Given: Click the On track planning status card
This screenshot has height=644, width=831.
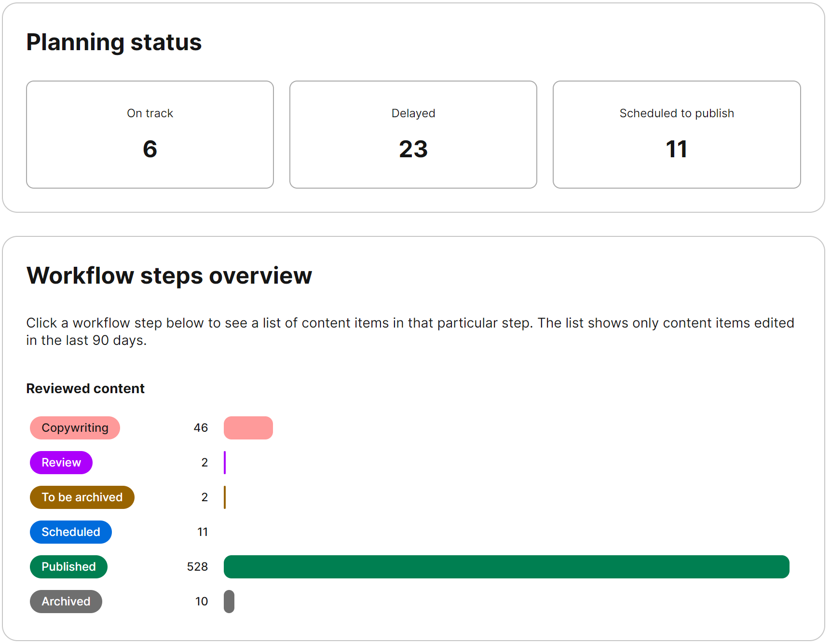Looking at the screenshot, I should (150, 134).
